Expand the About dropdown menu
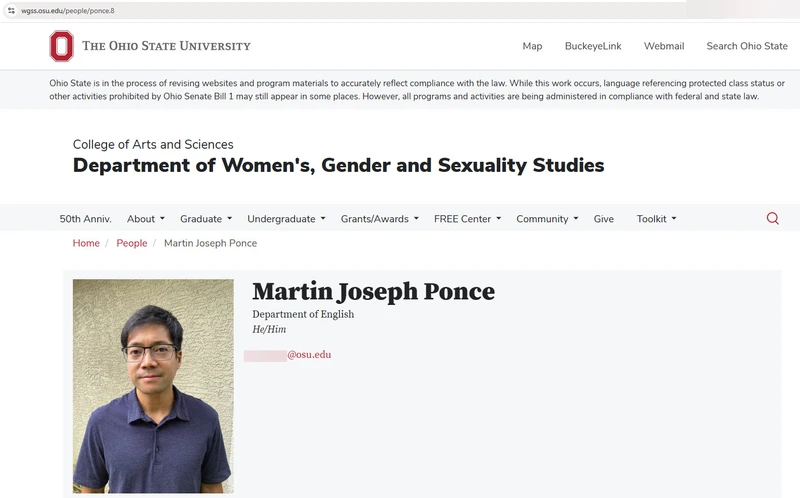Viewport: 800px width, 498px height. 146,219
